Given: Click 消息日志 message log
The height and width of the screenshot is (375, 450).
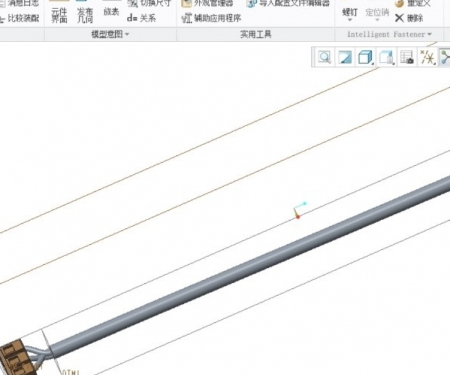Looking at the screenshot, I should point(20,3).
